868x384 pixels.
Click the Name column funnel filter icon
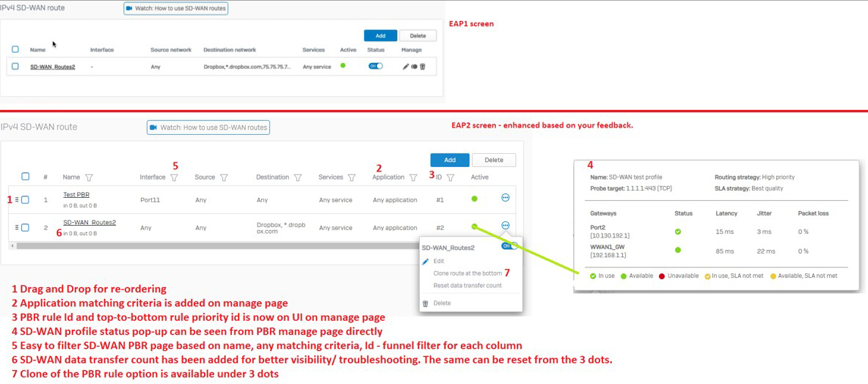89,177
